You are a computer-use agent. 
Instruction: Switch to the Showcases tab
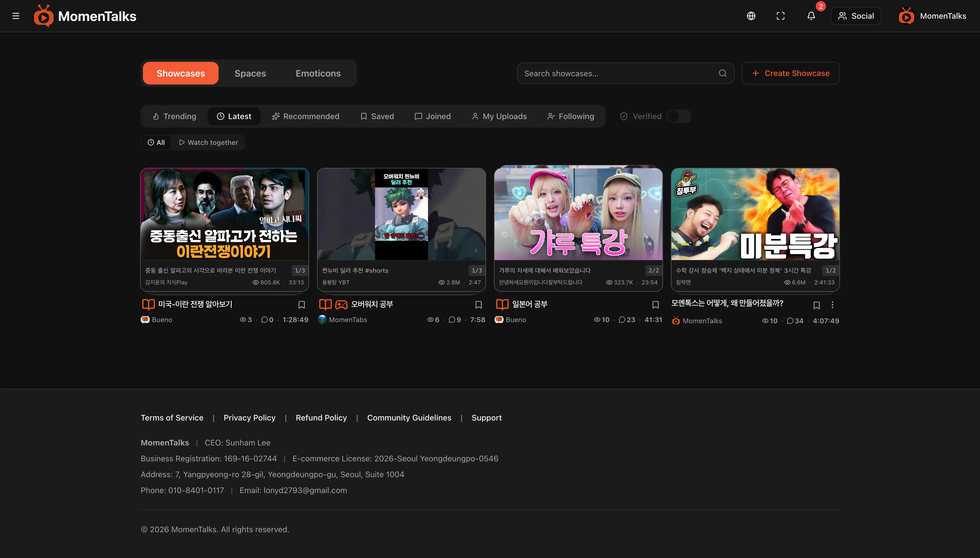pos(181,73)
